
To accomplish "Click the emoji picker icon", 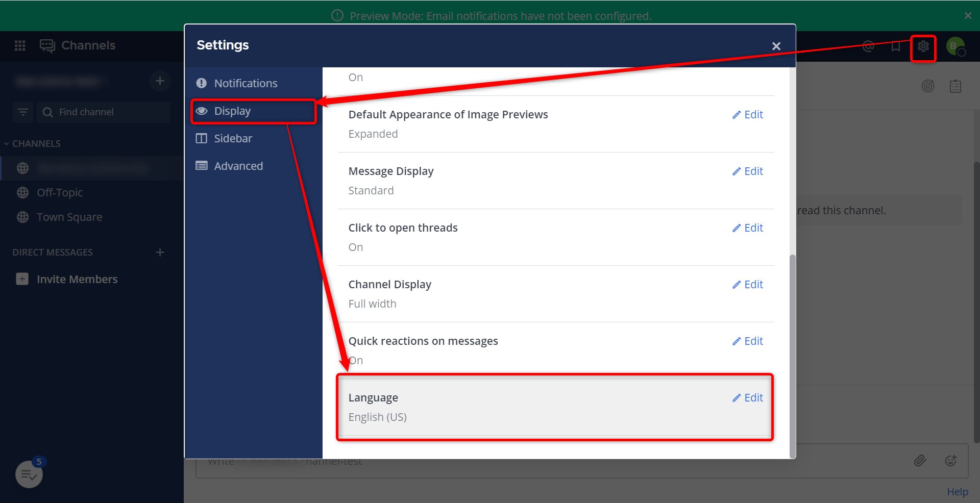I will (950, 461).
